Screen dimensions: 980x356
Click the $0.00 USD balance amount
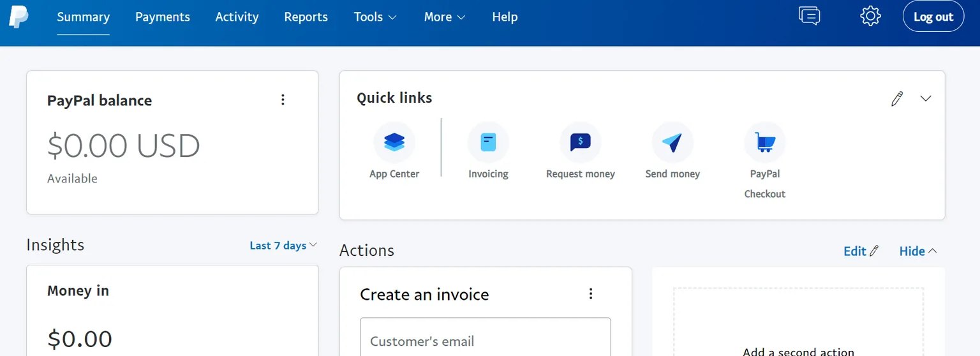[x=124, y=146]
